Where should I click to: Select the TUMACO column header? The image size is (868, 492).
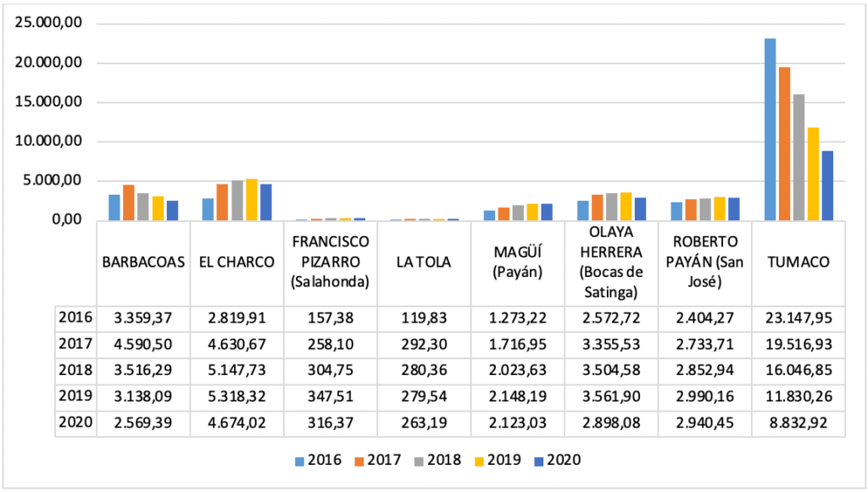(798, 263)
